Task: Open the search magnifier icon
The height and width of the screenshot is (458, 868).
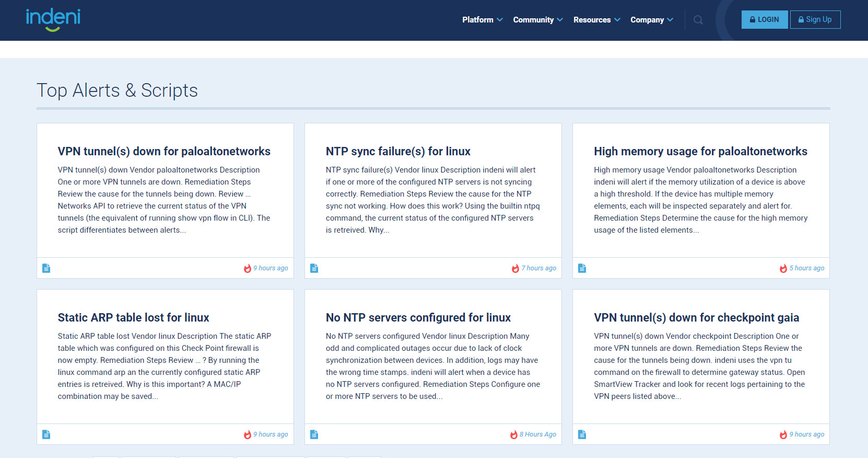Action: pyautogui.click(x=698, y=20)
